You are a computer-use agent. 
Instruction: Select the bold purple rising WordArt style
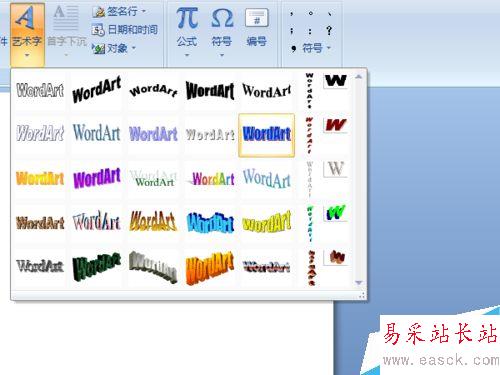(x=97, y=179)
